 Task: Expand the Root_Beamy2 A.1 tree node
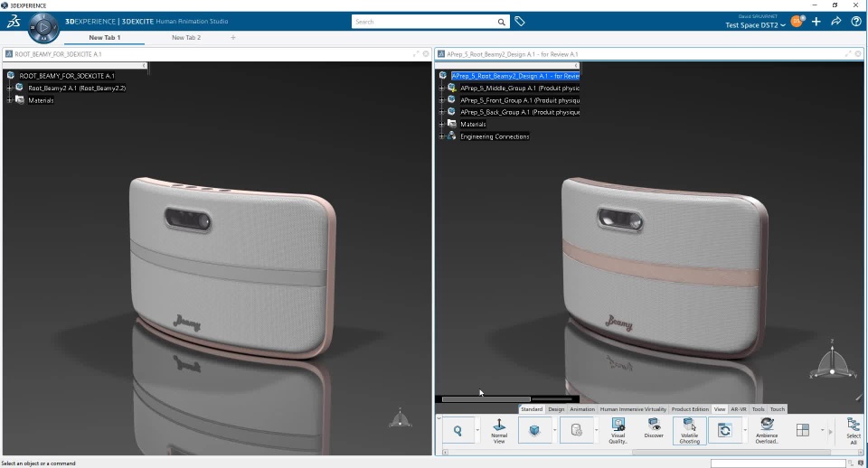coord(9,89)
